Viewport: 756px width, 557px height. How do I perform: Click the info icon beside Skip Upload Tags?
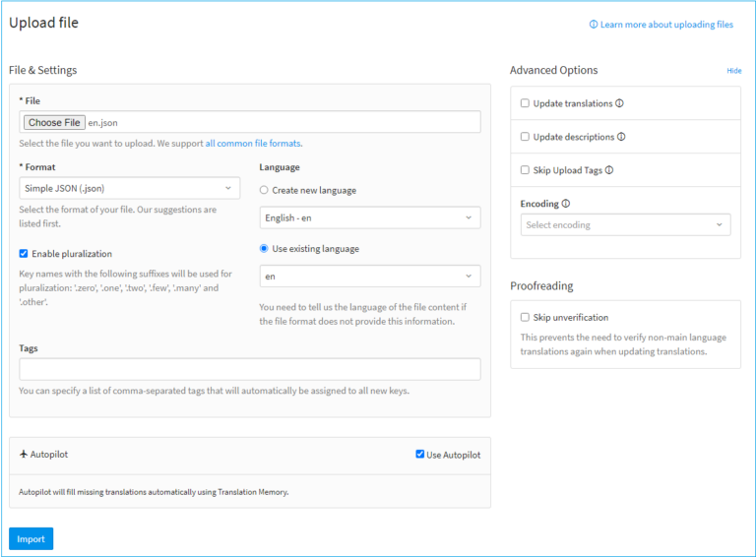[x=609, y=170]
